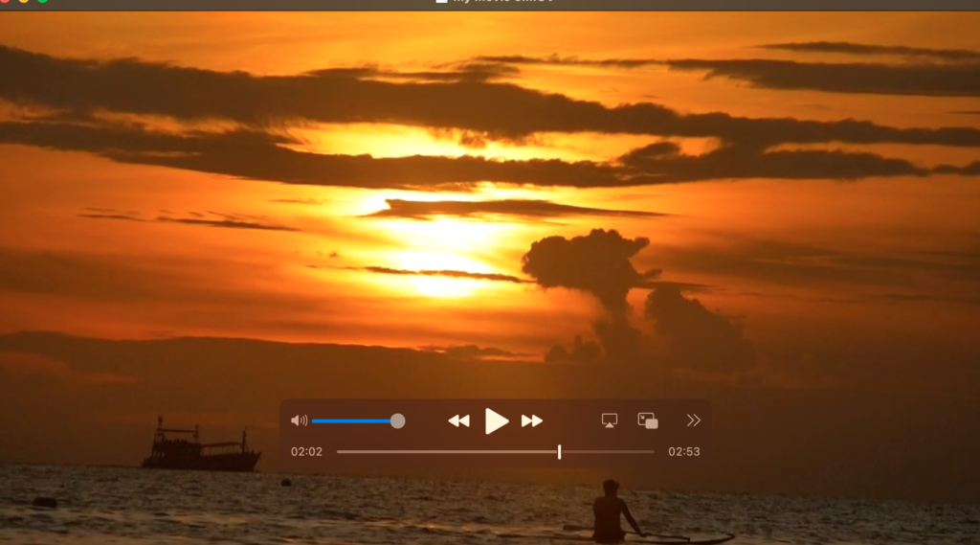Toggle the 02:53 time display
Viewport: 980px width, 545px height.
pos(684,451)
